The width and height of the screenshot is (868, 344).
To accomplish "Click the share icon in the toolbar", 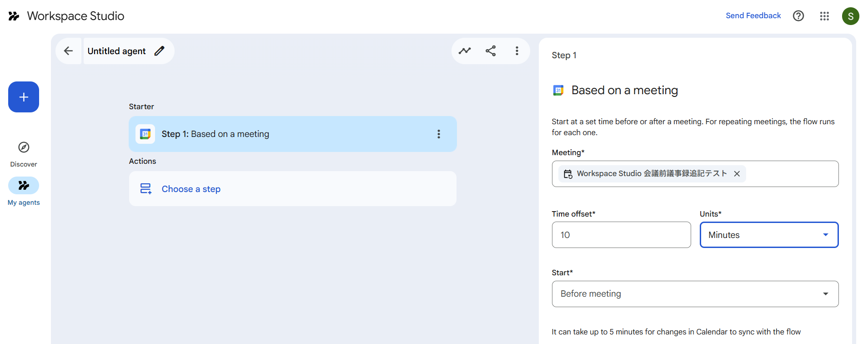I will coord(491,51).
